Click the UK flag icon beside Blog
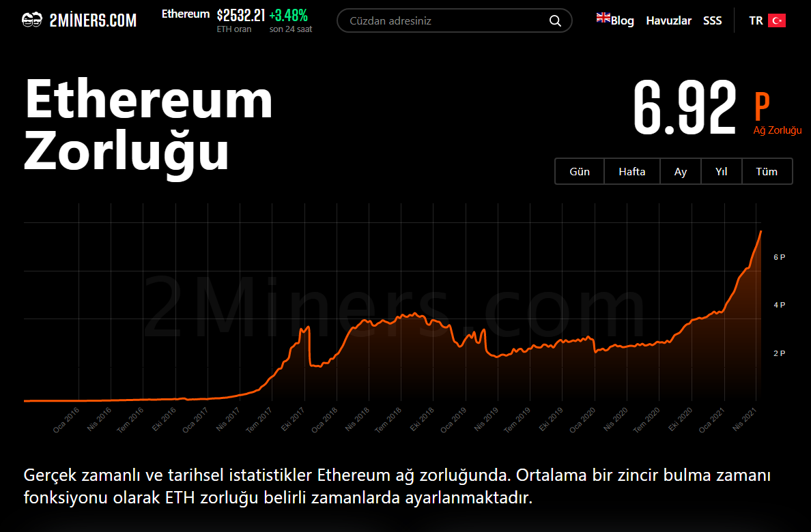This screenshot has height=532, width=811. pos(603,18)
